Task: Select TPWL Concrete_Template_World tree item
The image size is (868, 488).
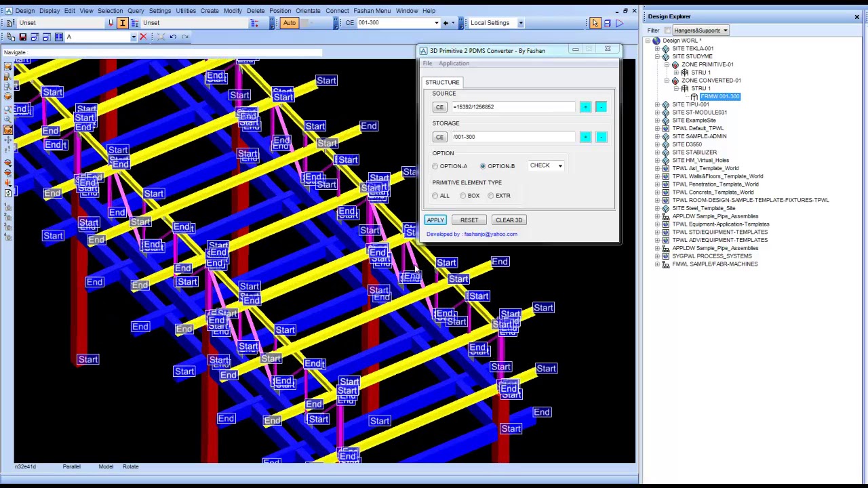Action: click(713, 192)
